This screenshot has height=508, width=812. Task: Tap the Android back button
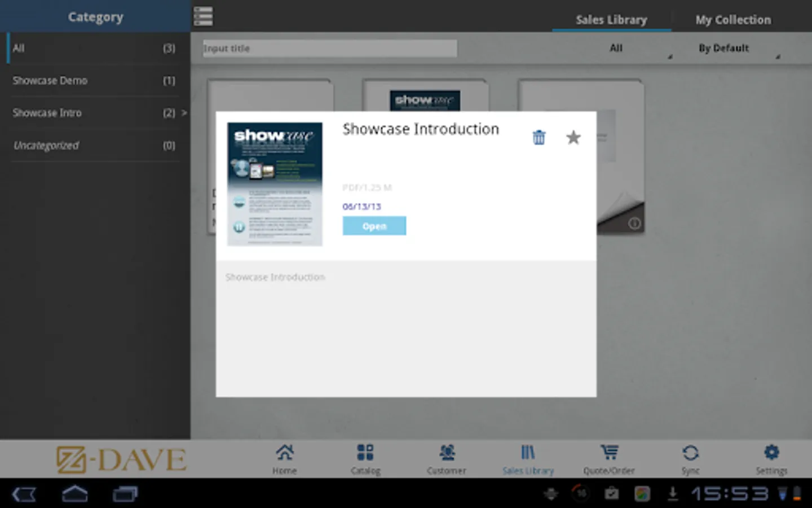click(24, 494)
